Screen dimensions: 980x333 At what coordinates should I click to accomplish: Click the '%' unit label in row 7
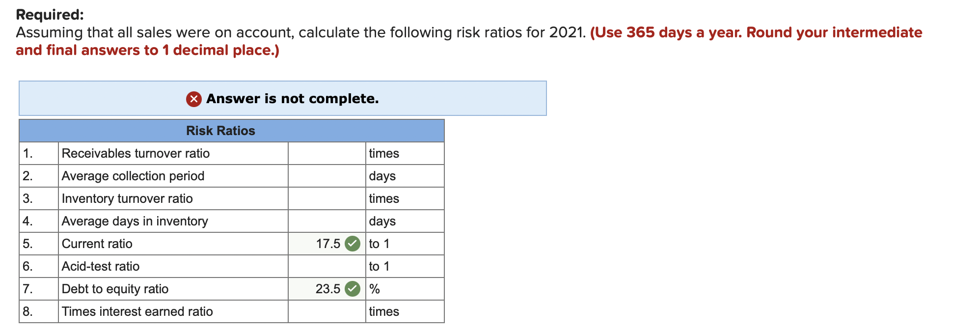point(375,289)
